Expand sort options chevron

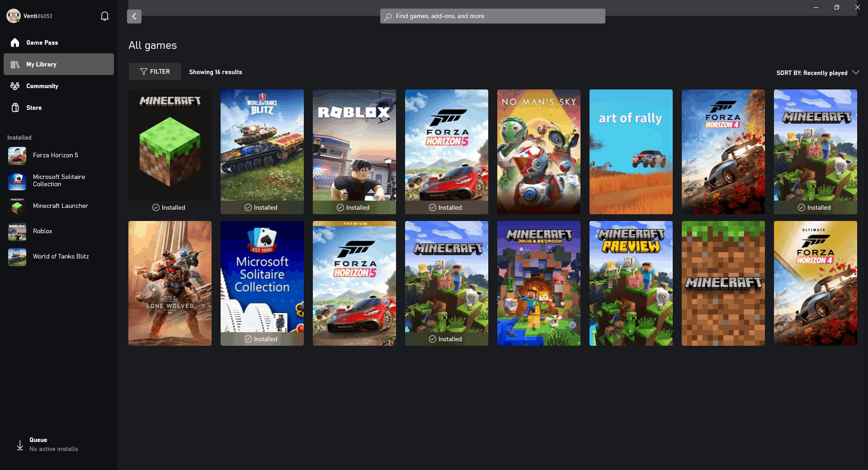click(855, 72)
